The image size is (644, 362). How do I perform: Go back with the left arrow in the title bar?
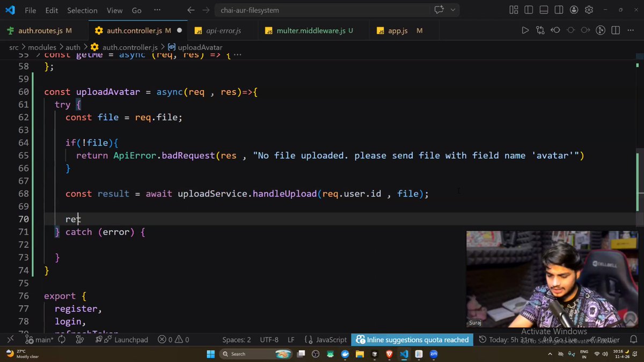(191, 10)
